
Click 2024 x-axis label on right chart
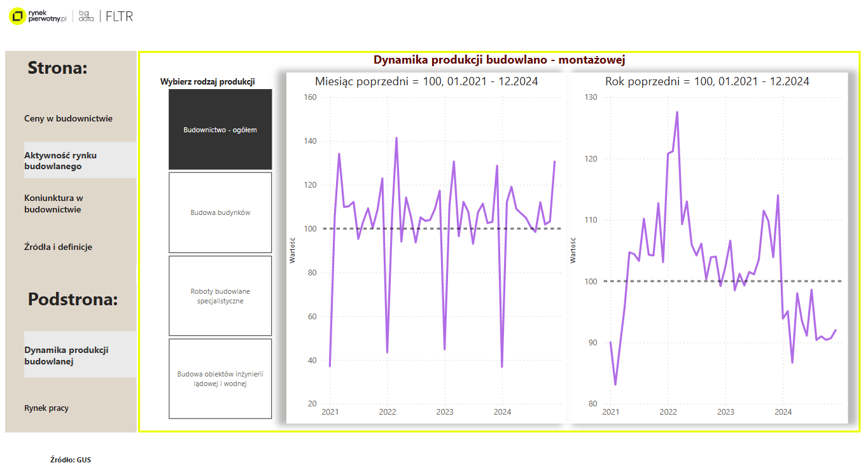click(x=783, y=411)
